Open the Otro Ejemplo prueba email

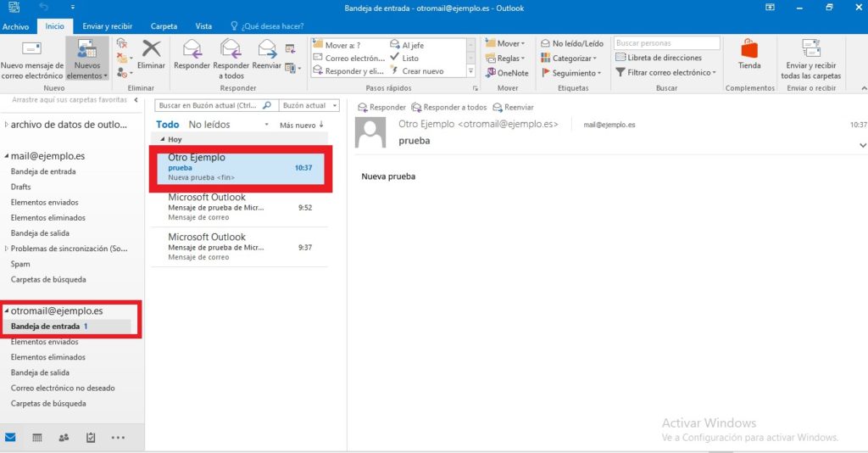pos(240,167)
